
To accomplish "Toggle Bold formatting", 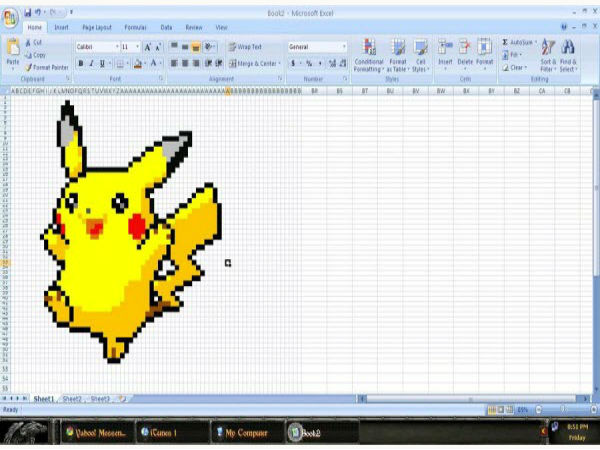I will [x=81, y=63].
